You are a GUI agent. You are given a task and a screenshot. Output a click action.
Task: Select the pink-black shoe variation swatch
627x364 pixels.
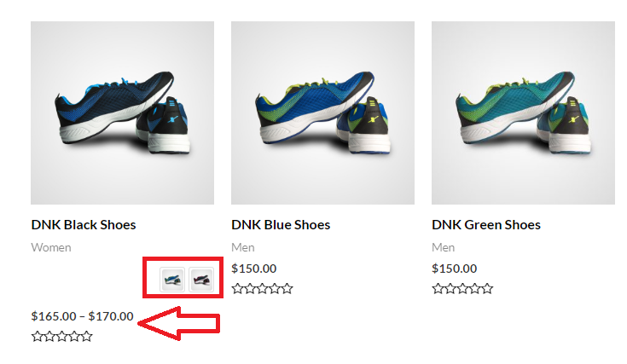pyautogui.click(x=201, y=280)
